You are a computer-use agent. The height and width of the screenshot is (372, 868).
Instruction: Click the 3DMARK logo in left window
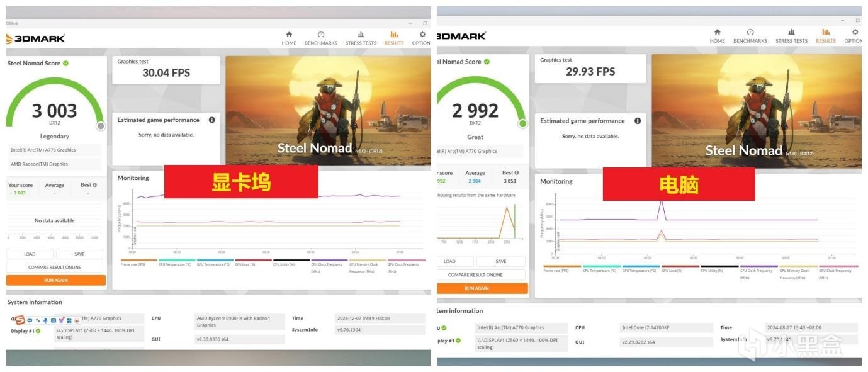tap(35, 38)
